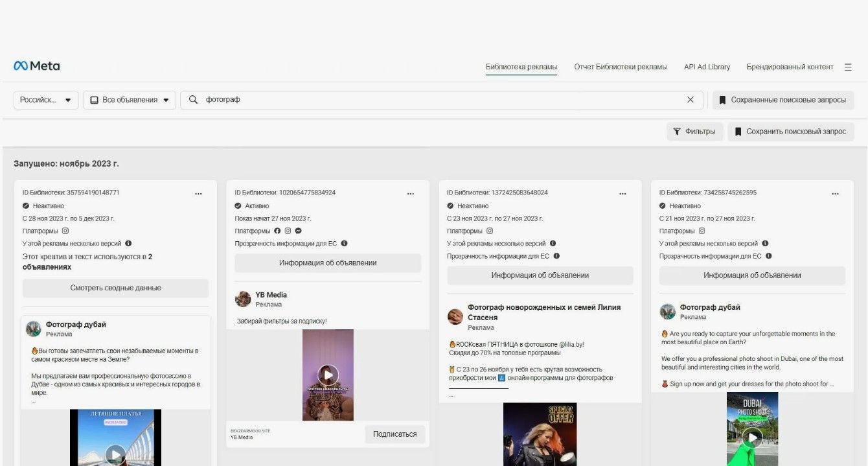Click 'ID Библиотеки: 1020654775834924' text
This screenshot has height=466, width=868.
pos(285,193)
